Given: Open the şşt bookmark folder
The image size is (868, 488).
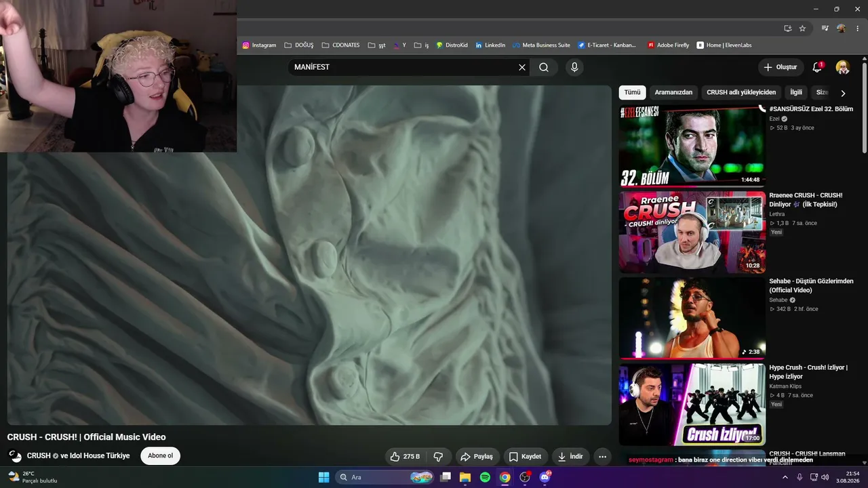Looking at the screenshot, I should (x=376, y=45).
